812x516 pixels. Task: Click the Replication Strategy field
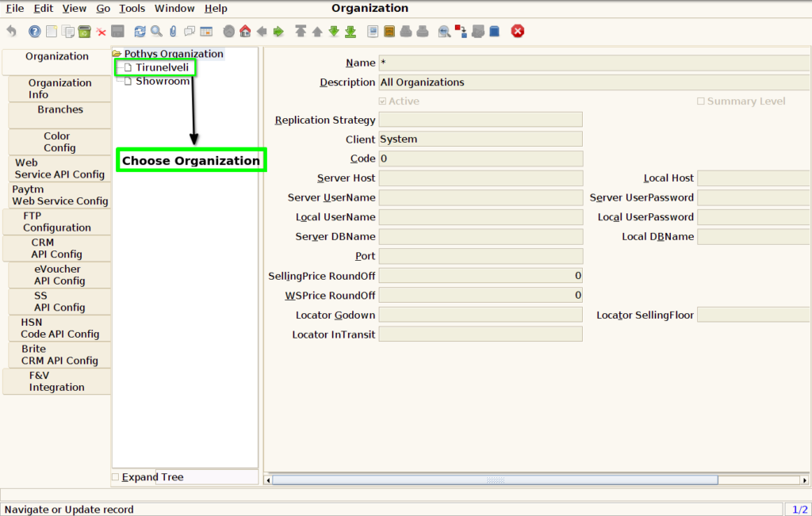pos(481,120)
